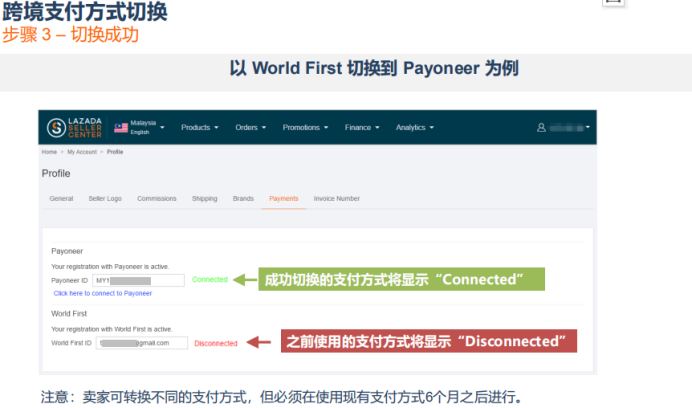
Task: Click the Profile page heading
Action: click(x=56, y=174)
